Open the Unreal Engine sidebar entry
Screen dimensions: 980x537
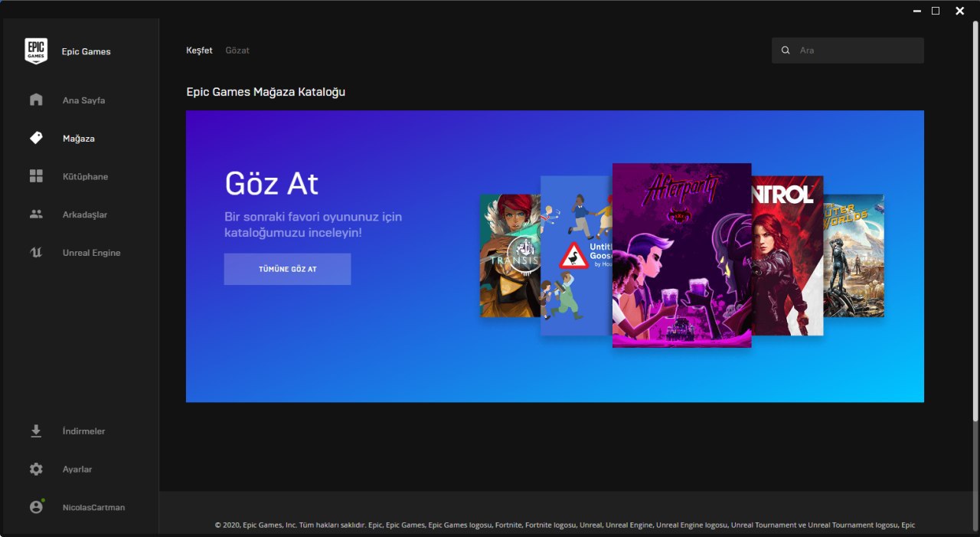(x=91, y=253)
